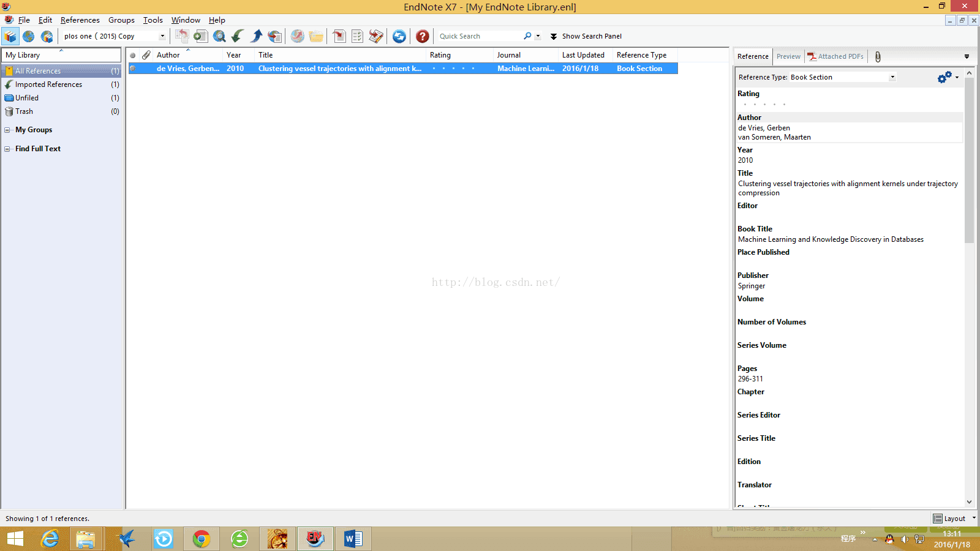980x551 pixels.
Task: Click the Reference panel vertical scrollbar
Action: click(969, 160)
